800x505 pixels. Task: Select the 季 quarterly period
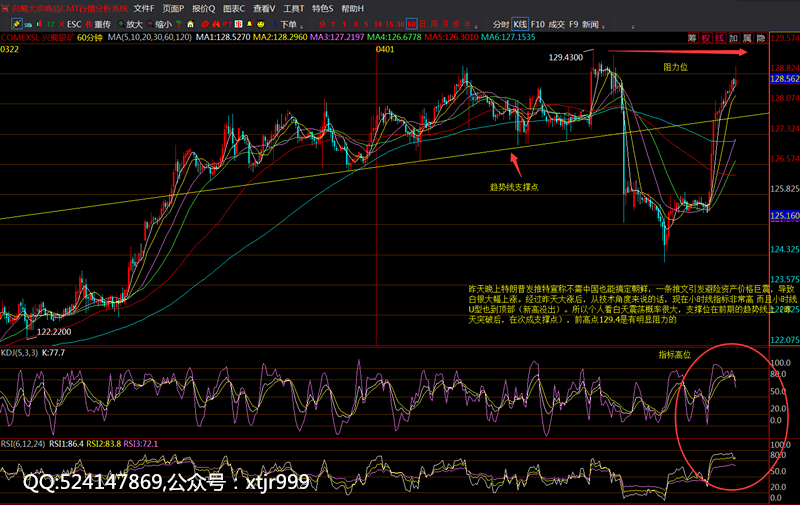click(457, 24)
